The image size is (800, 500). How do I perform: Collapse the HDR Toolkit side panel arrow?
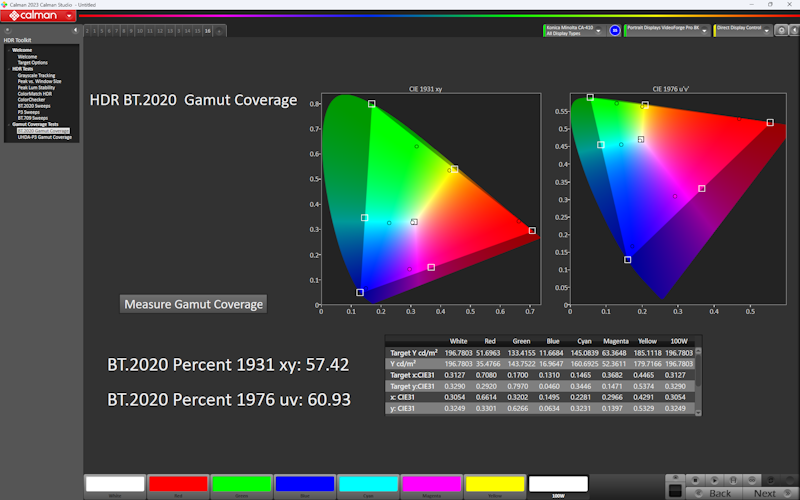(x=75, y=30)
